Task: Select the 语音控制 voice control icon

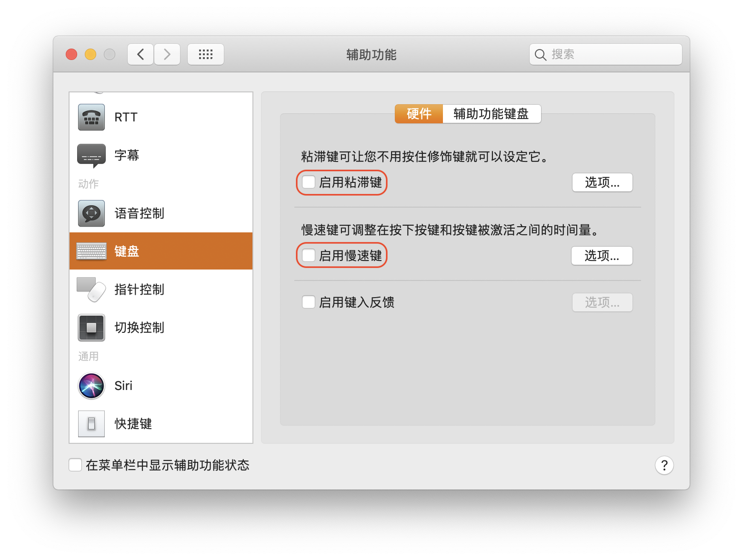Action: coord(91,213)
